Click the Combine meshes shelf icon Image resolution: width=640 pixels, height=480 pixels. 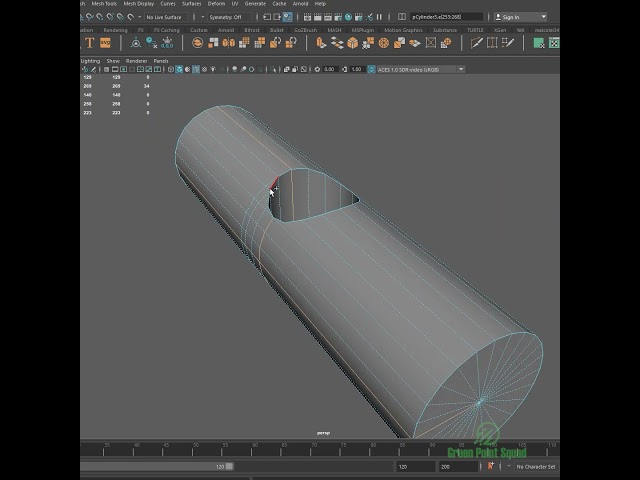(197, 42)
